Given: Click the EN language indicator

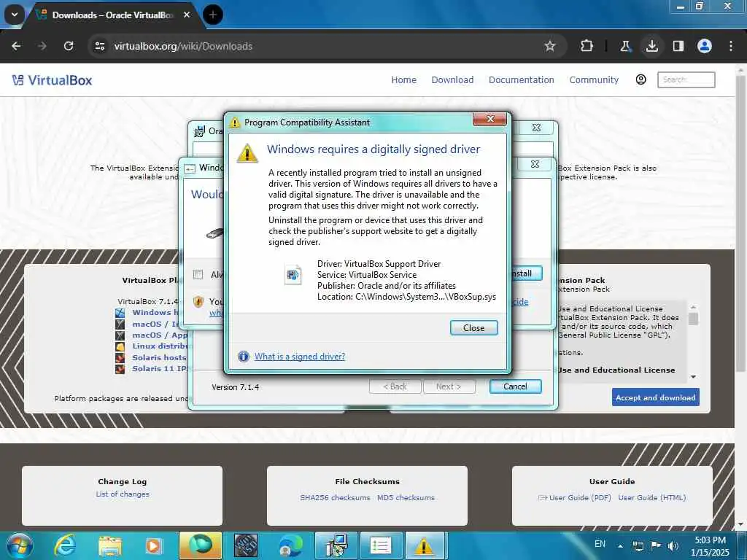Looking at the screenshot, I should (x=600, y=544).
